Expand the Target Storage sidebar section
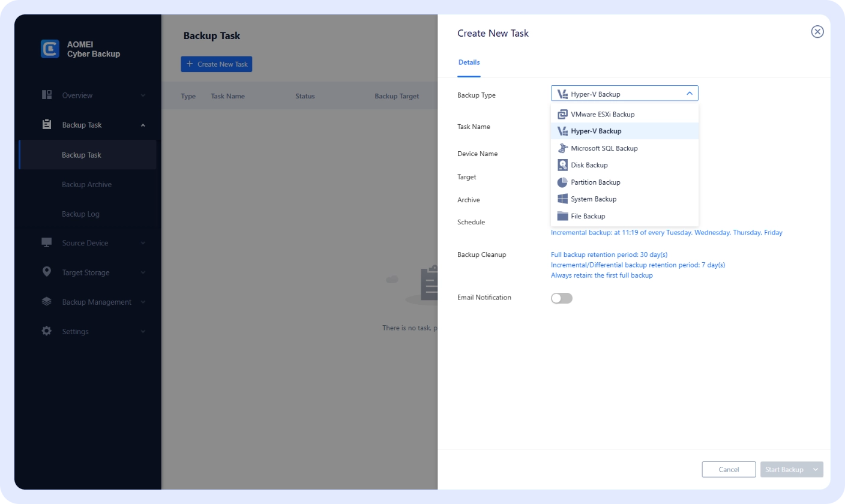845x504 pixels. (143, 272)
